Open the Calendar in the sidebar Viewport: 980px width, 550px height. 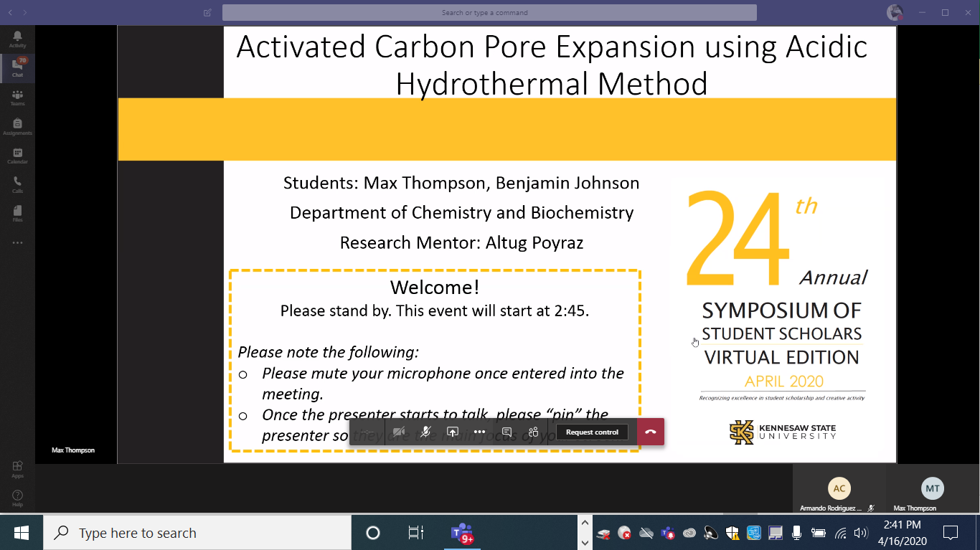pos(17,155)
